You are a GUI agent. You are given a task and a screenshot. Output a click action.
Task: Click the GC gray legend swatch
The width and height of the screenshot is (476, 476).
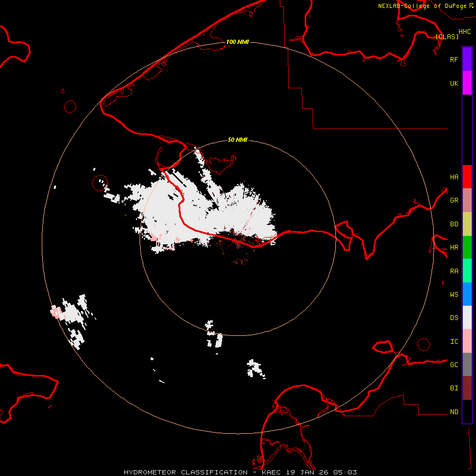click(467, 364)
